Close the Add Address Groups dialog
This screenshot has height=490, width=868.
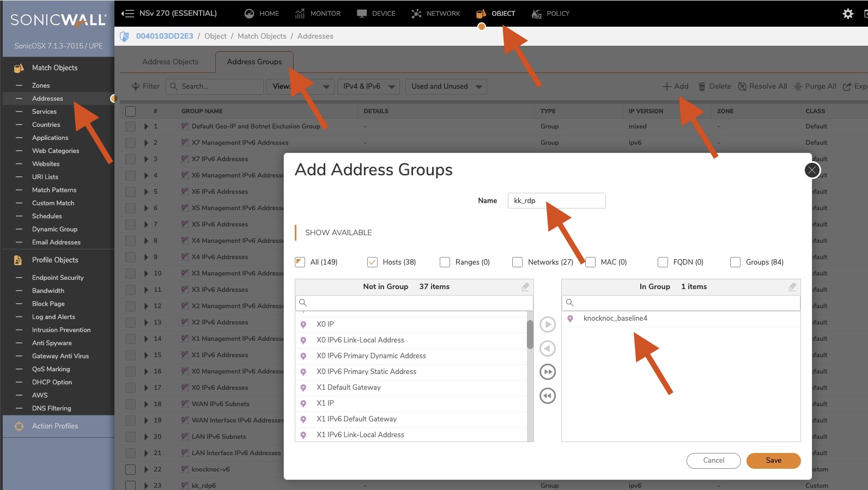[x=812, y=170]
